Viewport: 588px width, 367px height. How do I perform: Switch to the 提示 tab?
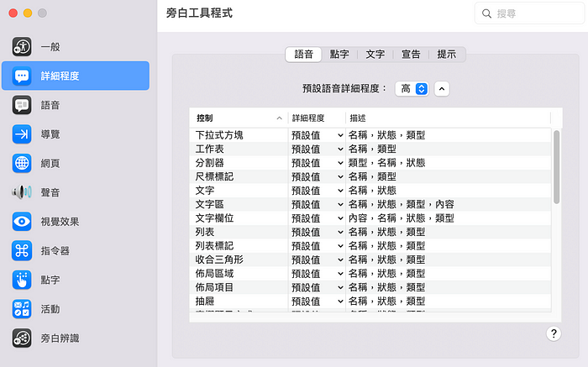[x=447, y=55]
